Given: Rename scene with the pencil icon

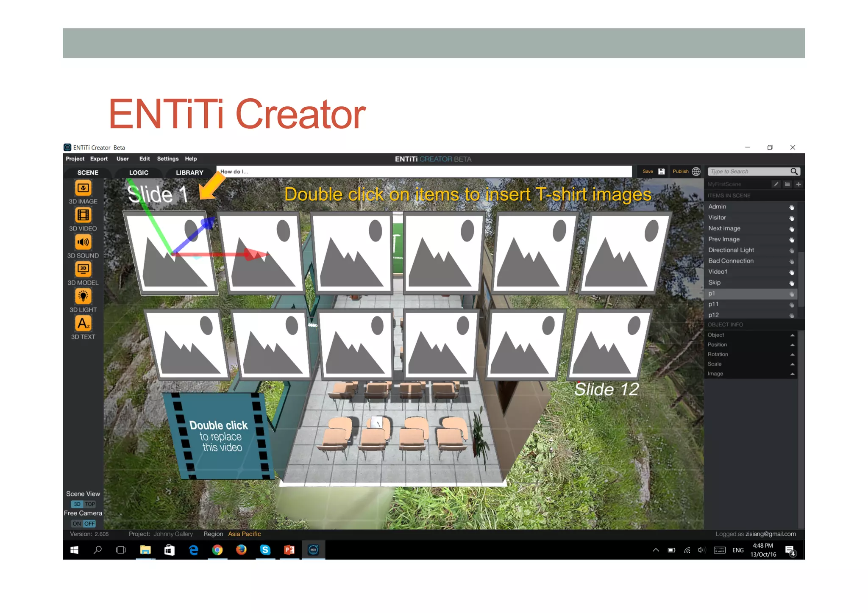Looking at the screenshot, I should point(776,184).
